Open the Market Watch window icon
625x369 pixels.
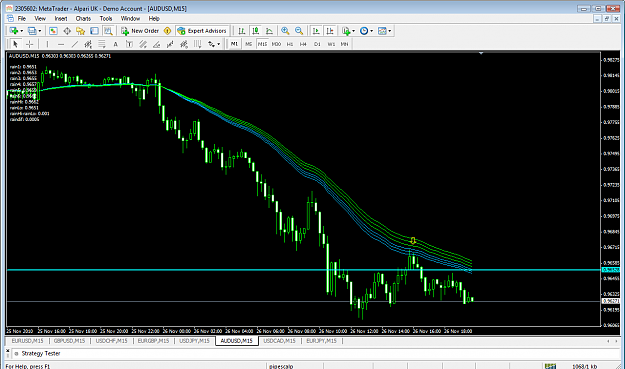(53, 31)
